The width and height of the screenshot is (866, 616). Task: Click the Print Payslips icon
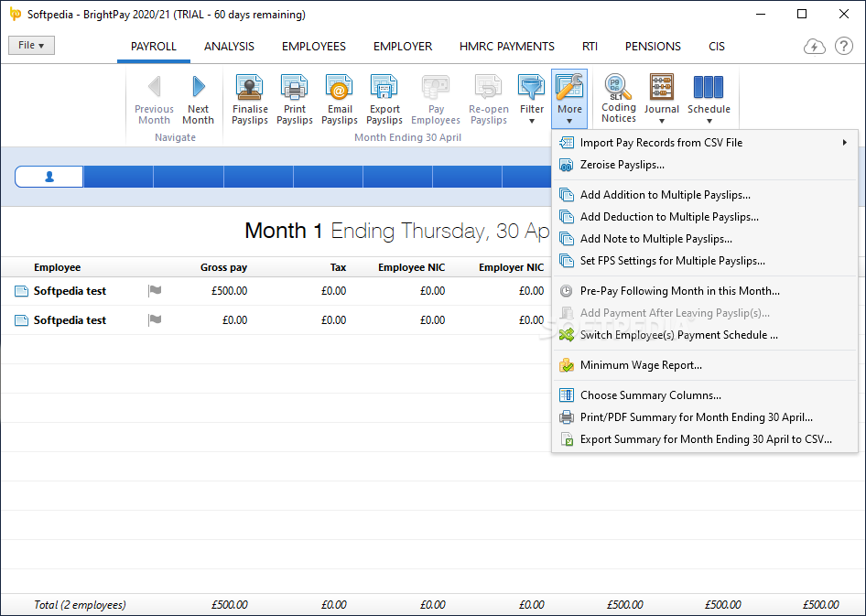pyautogui.click(x=295, y=87)
